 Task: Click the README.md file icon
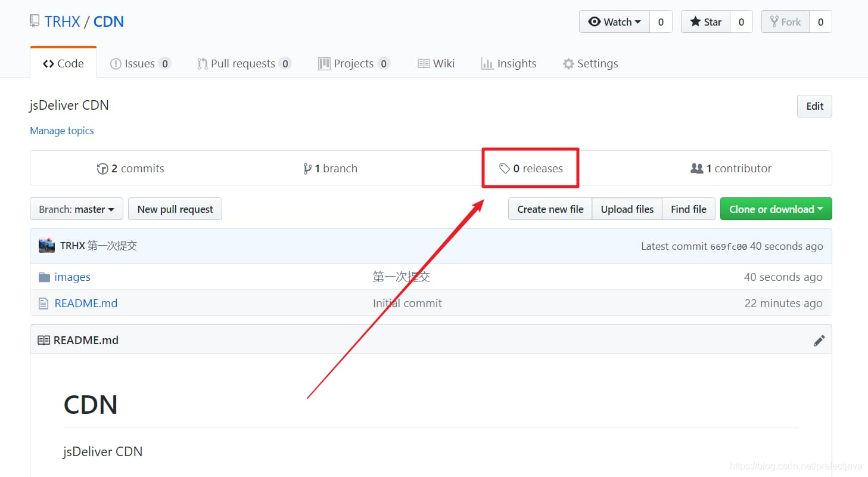tap(43, 303)
